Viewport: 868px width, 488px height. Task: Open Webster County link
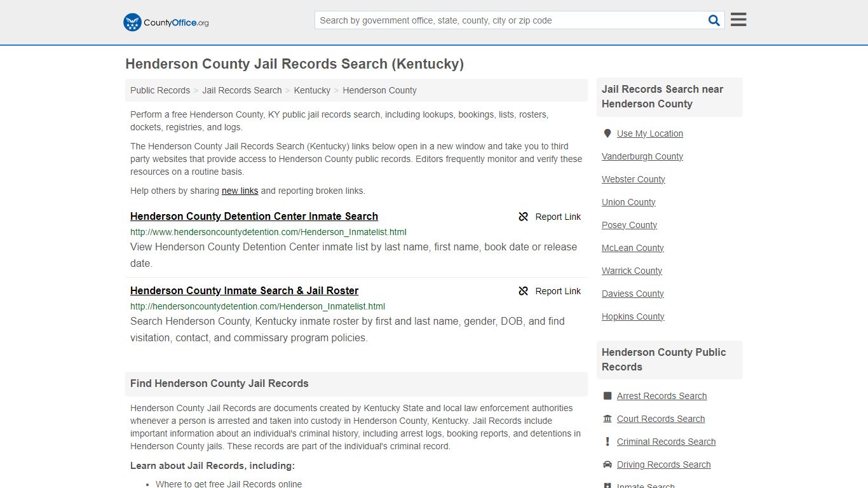coord(634,179)
